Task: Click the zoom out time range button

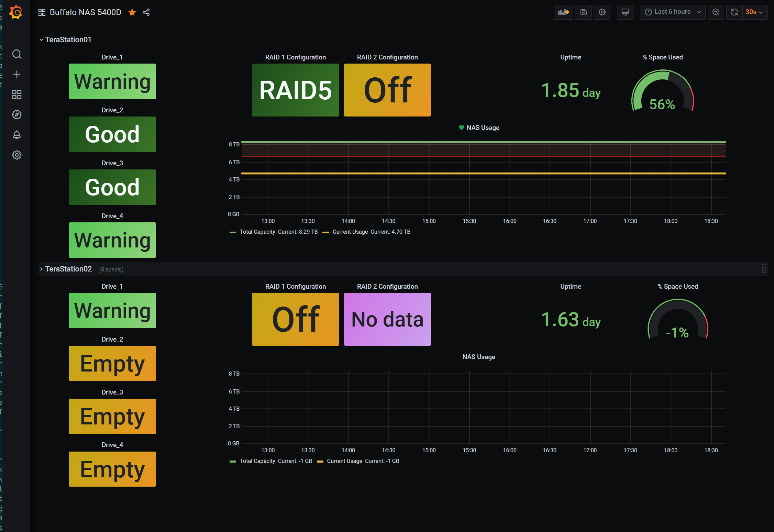Action: coord(716,12)
